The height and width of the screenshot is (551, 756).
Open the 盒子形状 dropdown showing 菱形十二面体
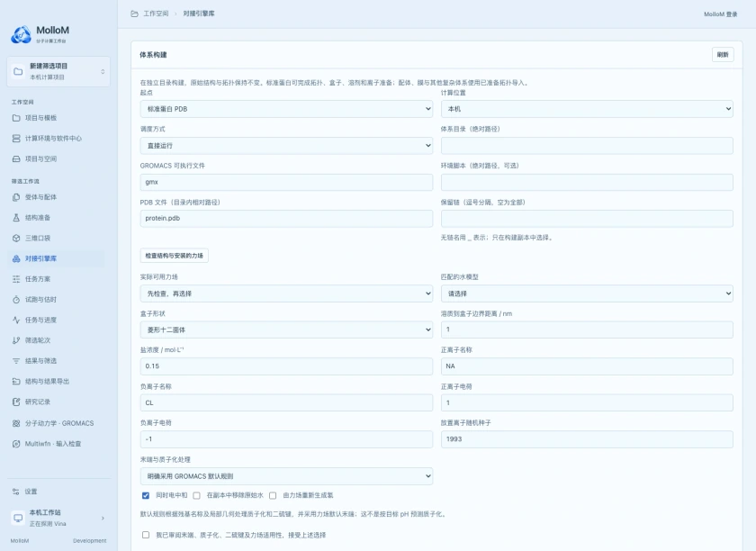click(286, 330)
